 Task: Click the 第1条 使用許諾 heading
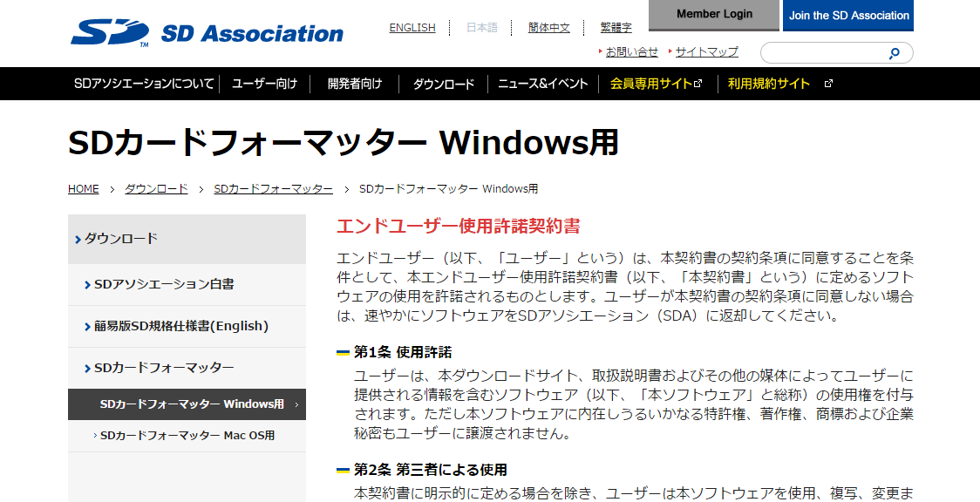[403, 352]
